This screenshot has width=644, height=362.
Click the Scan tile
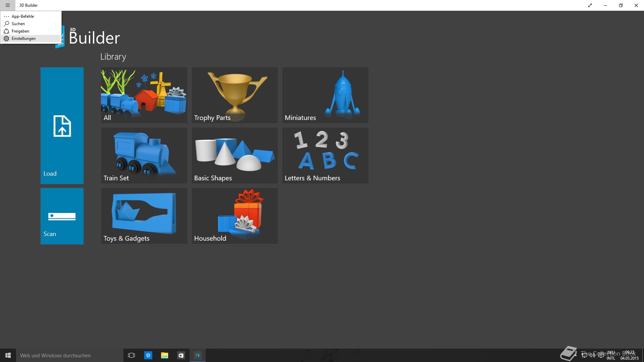[62, 216]
